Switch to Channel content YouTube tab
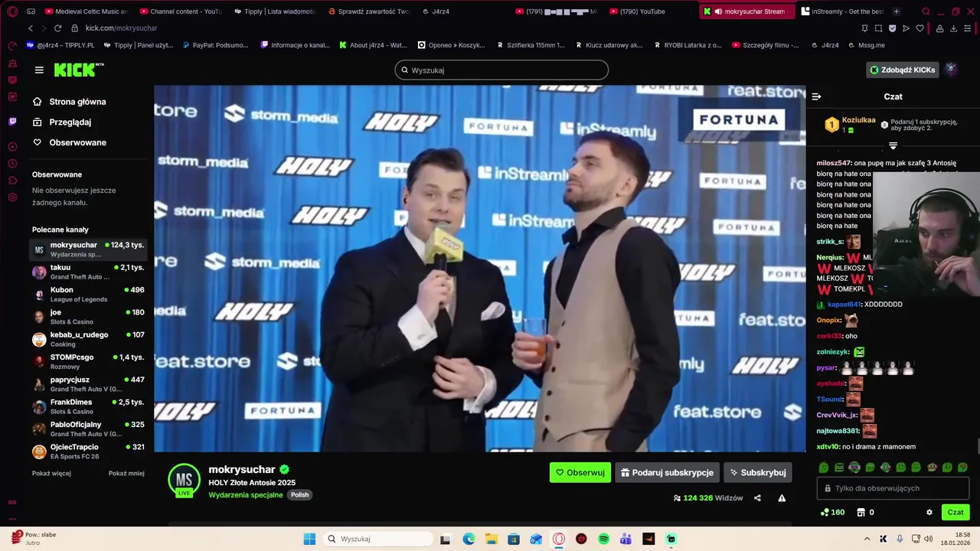980x551 pixels. (x=181, y=11)
